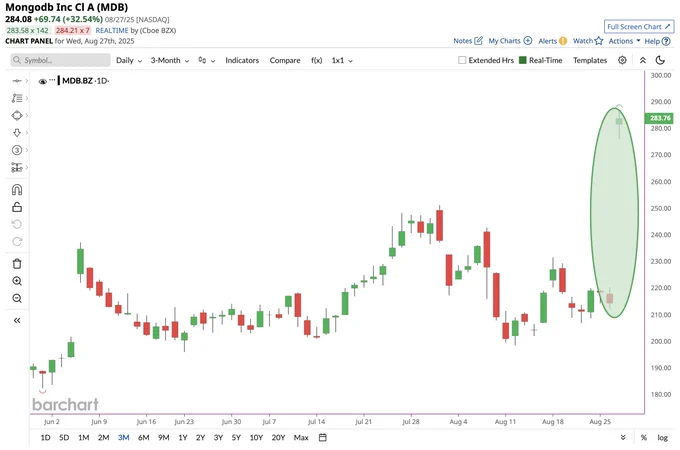Viewport: 680px width, 450px height.
Task: Pick the arrow annotation tool
Action: (17, 133)
